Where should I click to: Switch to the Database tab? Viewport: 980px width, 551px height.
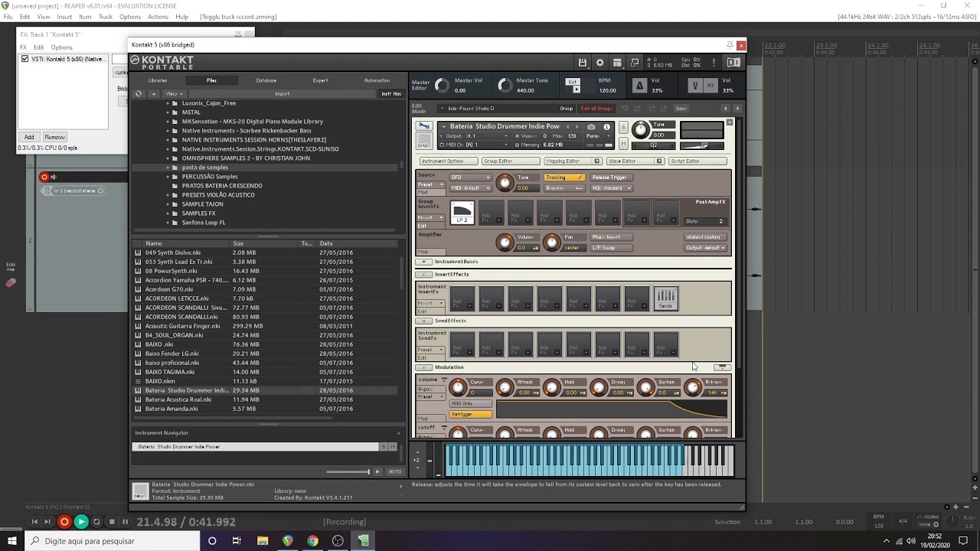(266, 80)
